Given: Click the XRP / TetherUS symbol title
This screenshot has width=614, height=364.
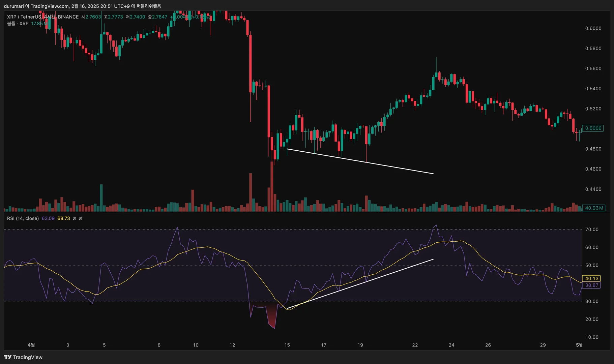Looking at the screenshot, I should (x=24, y=17).
